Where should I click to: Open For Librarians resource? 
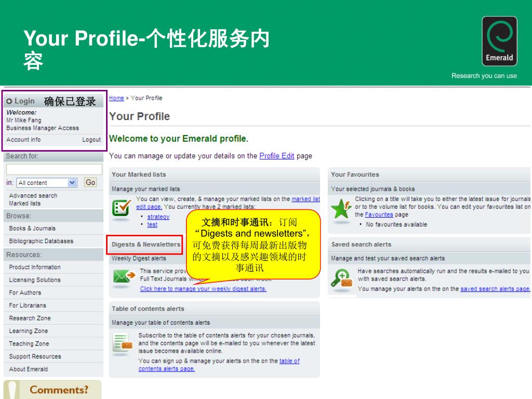click(x=28, y=305)
